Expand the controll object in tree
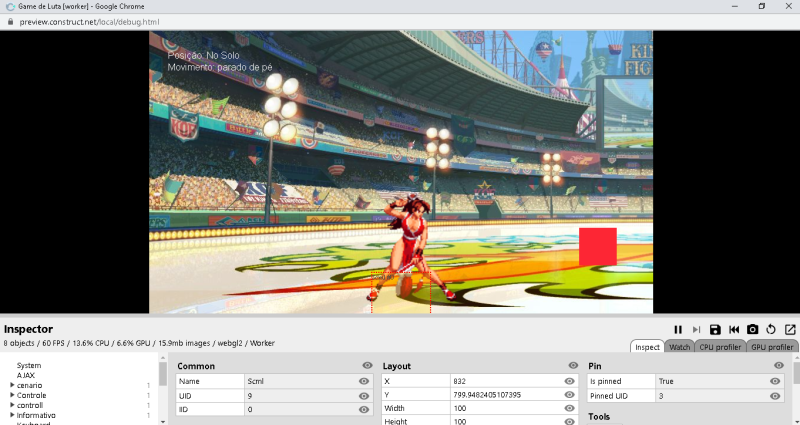The width and height of the screenshot is (800, 425). pos(12,405)
